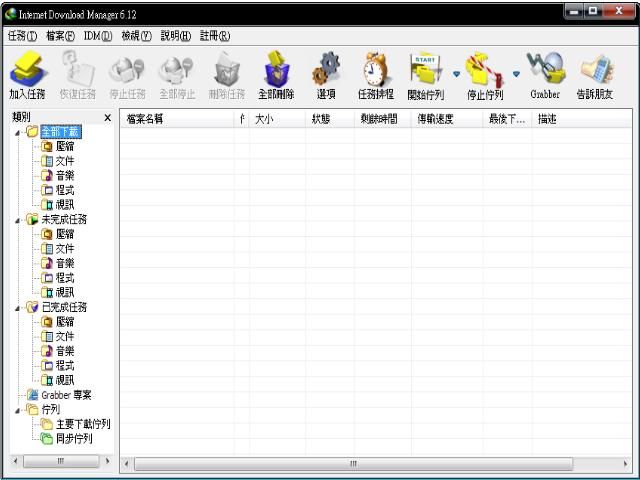Launch the Grabber toolbar icon
The image size is (640, 480).
[545, 76]
